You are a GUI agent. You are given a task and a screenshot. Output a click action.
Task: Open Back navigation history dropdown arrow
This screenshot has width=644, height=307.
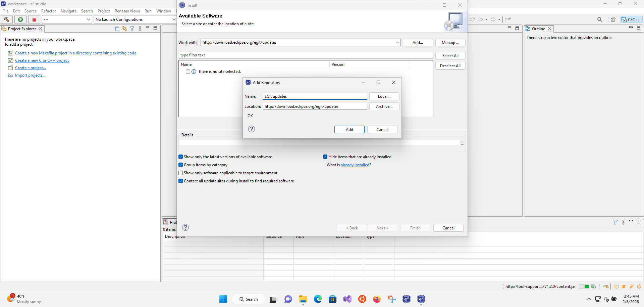click(x=486, y=19)
